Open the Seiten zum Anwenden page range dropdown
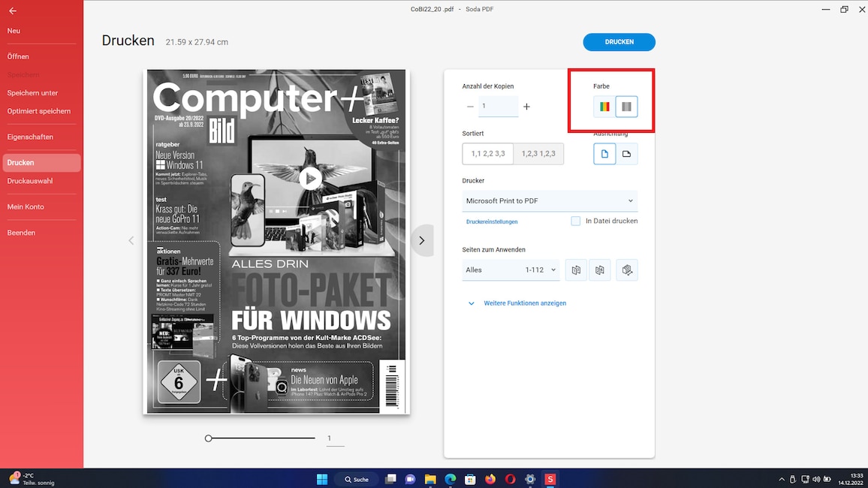Viewport: 868px width, 488px height. coord(511,270)
